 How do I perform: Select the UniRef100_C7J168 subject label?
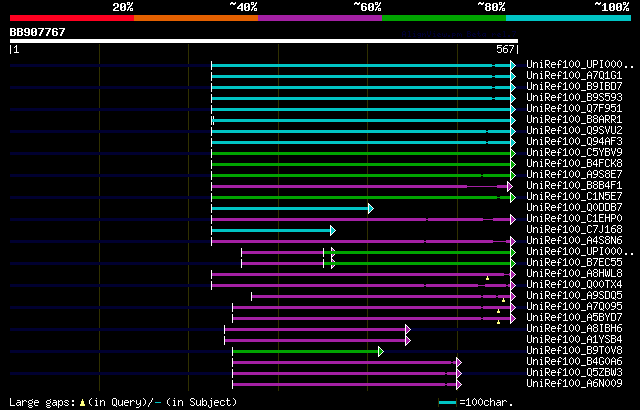pyautogui.click(x=574, y=230)
